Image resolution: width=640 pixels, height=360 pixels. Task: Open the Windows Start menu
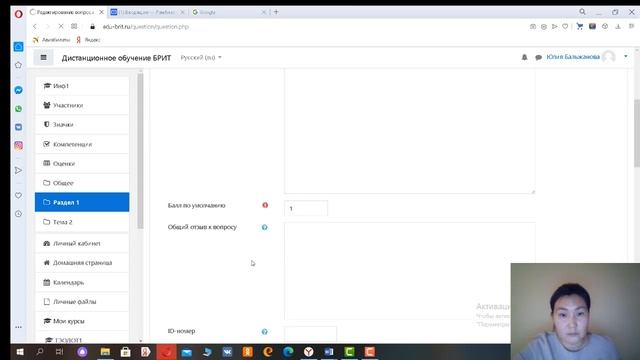coord(20,351)
